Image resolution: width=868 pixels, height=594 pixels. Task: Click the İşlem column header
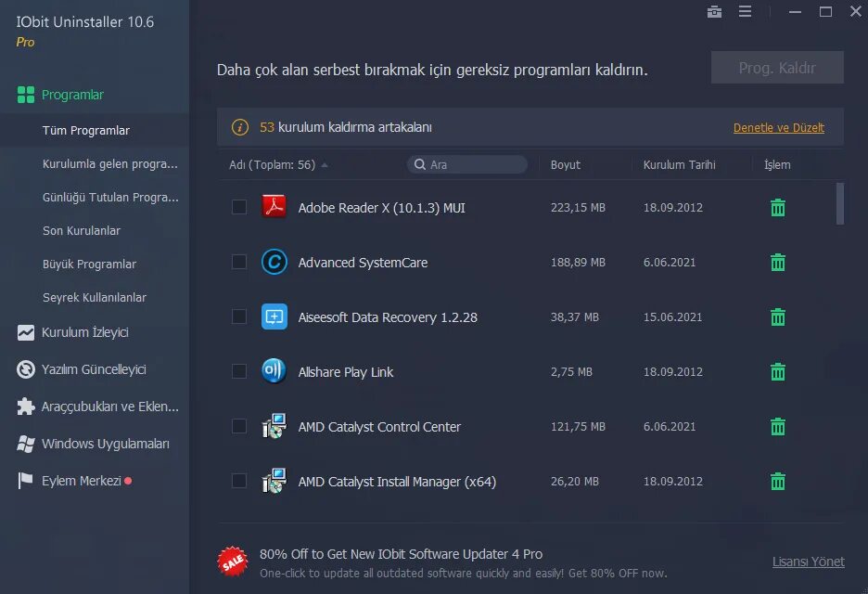coord(777,164)
